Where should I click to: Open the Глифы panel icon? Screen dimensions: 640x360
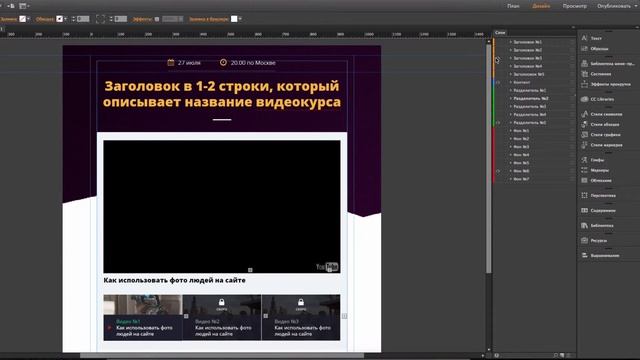pos(584,160)
